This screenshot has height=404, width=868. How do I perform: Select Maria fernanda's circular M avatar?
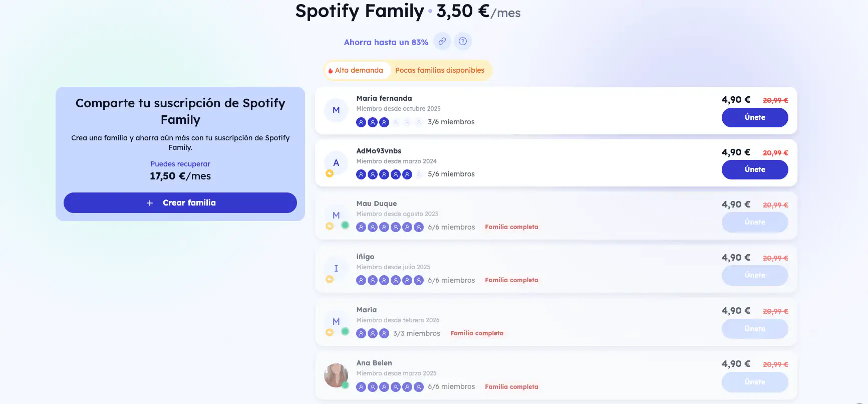[x=336, y=110]
